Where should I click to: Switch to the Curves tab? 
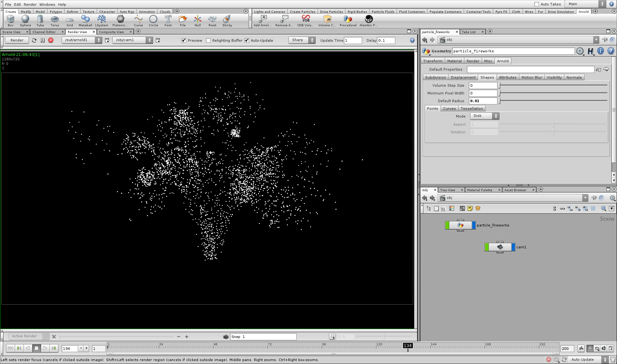pyautogui.click(x=449, y=109)
